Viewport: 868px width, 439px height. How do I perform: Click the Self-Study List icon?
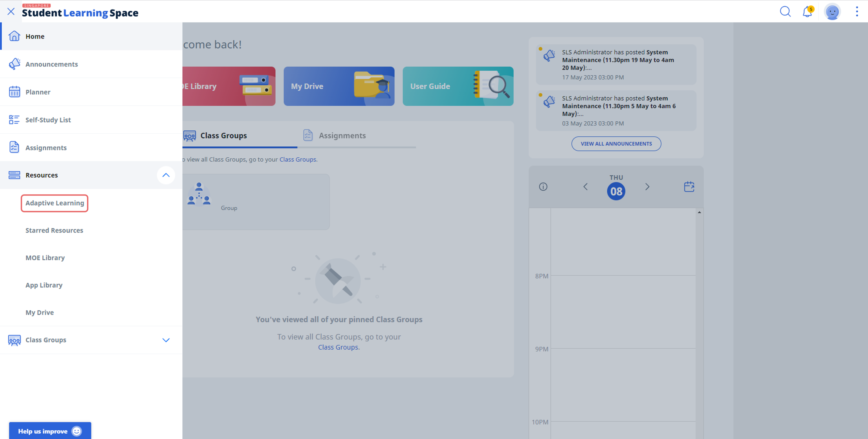[14, 119]
